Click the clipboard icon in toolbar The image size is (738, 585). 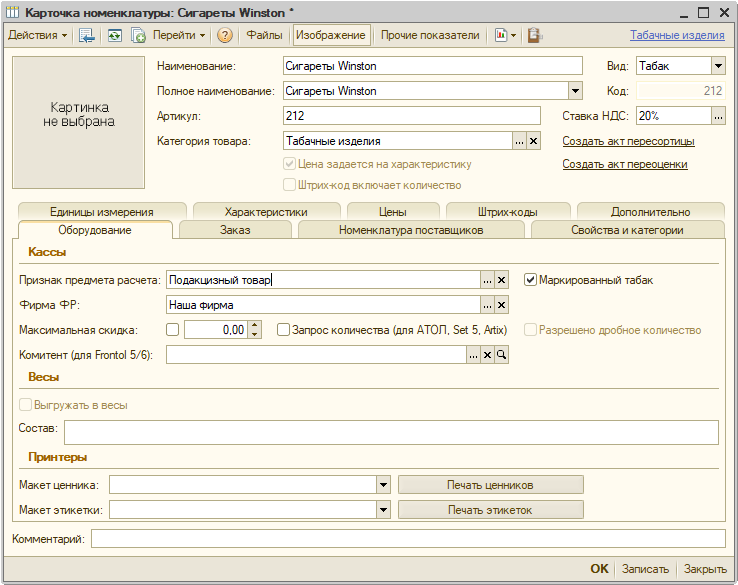coord(534,35)
